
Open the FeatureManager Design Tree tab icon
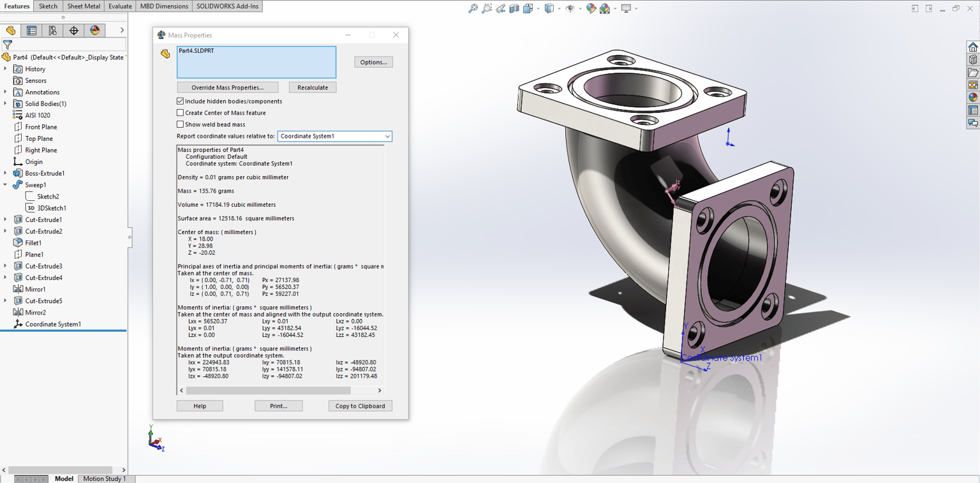coord(11,30)
